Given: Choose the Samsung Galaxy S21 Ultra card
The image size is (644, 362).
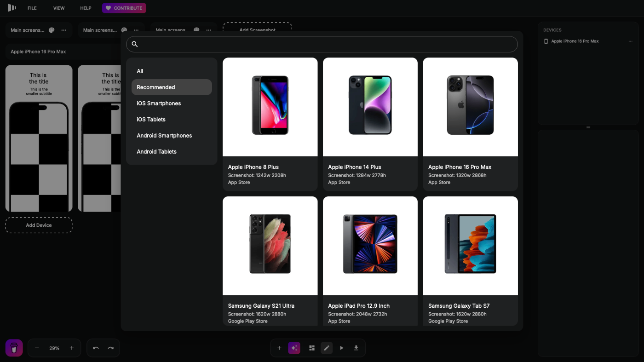Looking at the screenshot, I should pos(270,261).
